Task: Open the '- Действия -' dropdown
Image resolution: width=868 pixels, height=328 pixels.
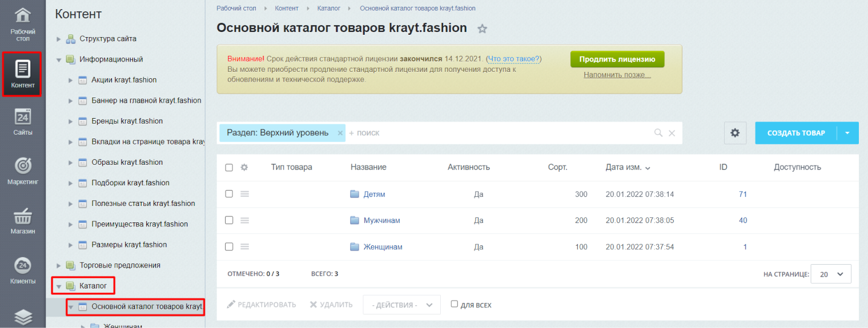Action: tap(401, 305)
